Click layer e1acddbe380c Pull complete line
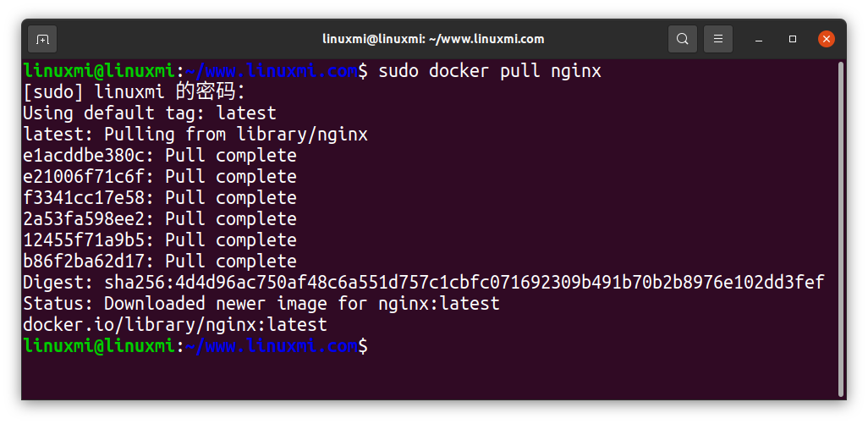The height and width of the screenshot is (424, 868). point(159,156)
